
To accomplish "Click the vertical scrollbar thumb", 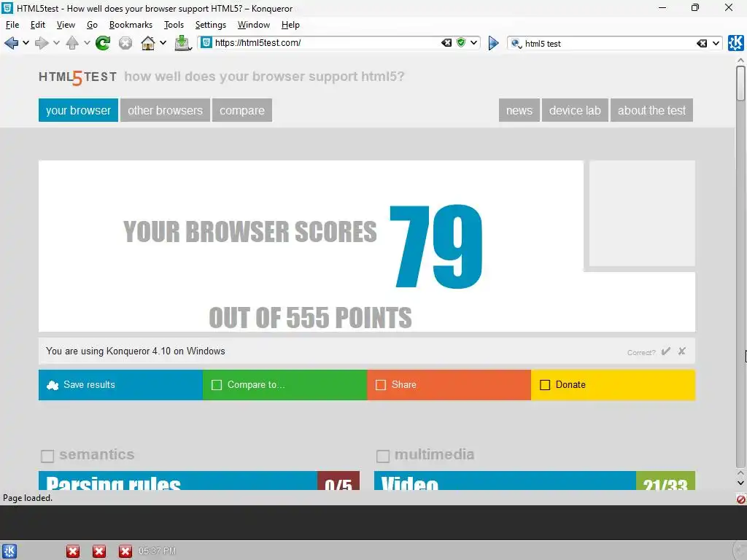I will tap(740, 83).
